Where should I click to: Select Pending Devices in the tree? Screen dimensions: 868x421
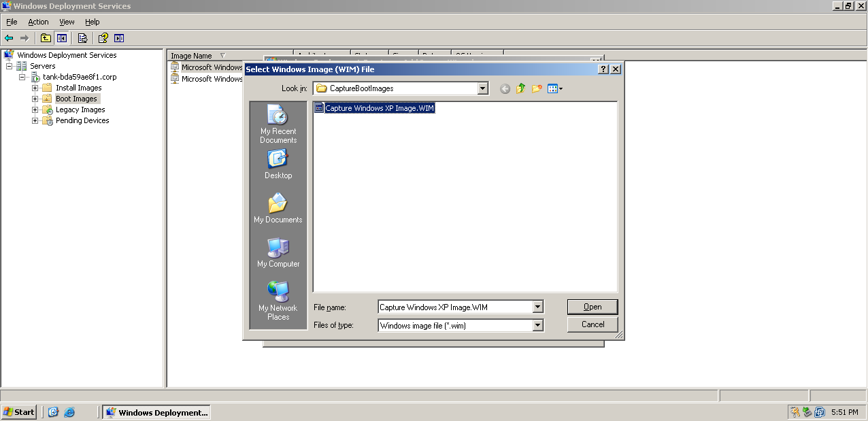(82, 120)
